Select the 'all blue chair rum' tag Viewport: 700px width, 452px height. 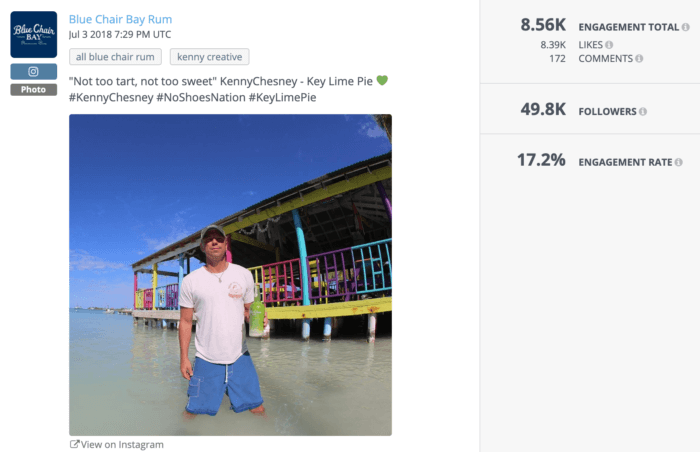coord(115,57)
